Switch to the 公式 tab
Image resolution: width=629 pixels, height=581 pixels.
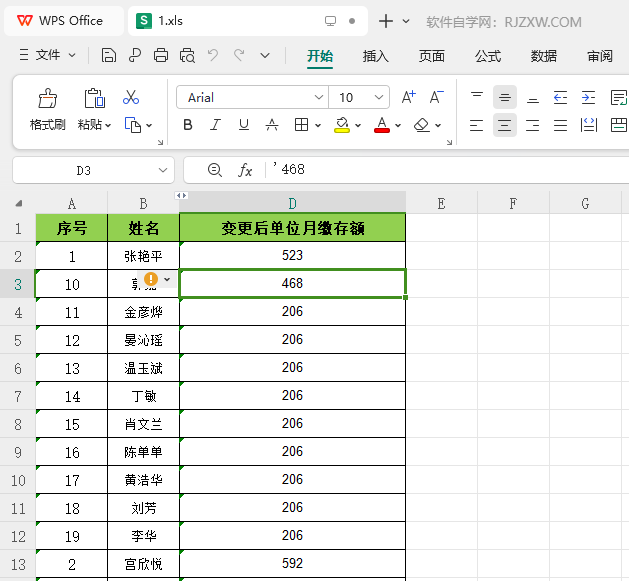[x=488, y=56]
